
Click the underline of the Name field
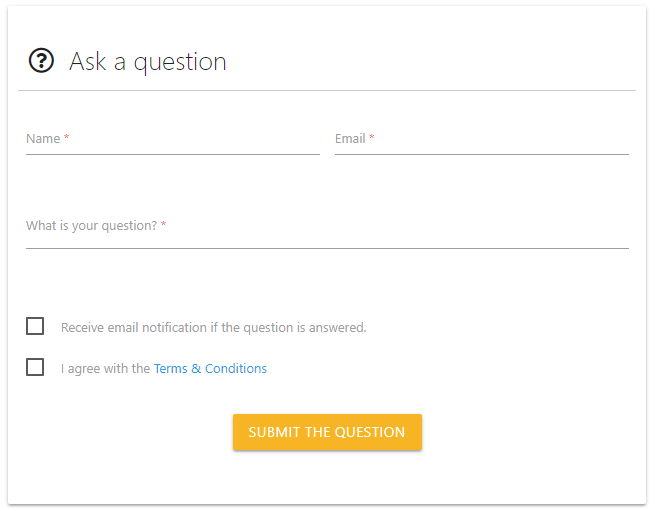(x=172, y=155)
